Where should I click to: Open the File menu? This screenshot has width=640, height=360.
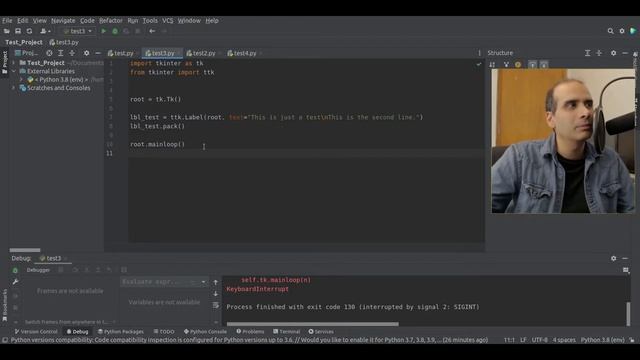(x=7, y=20)
